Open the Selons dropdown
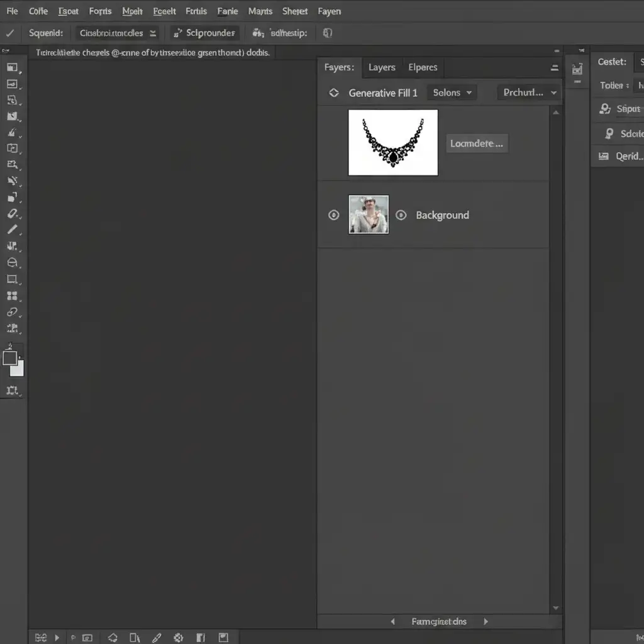The height and width of the screenshot is (644, 644). click(452, 92)
